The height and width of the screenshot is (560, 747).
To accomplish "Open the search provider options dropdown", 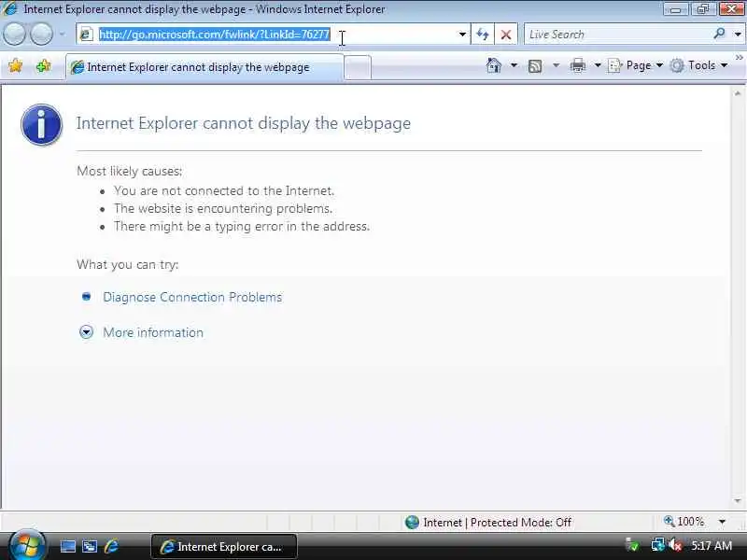I will click(x=738, y=35).
